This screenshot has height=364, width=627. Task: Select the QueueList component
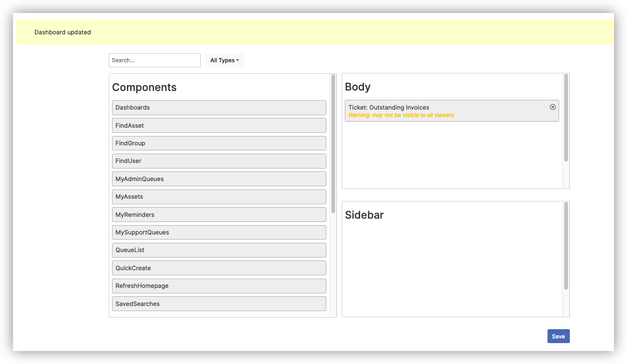click(218, 250)
